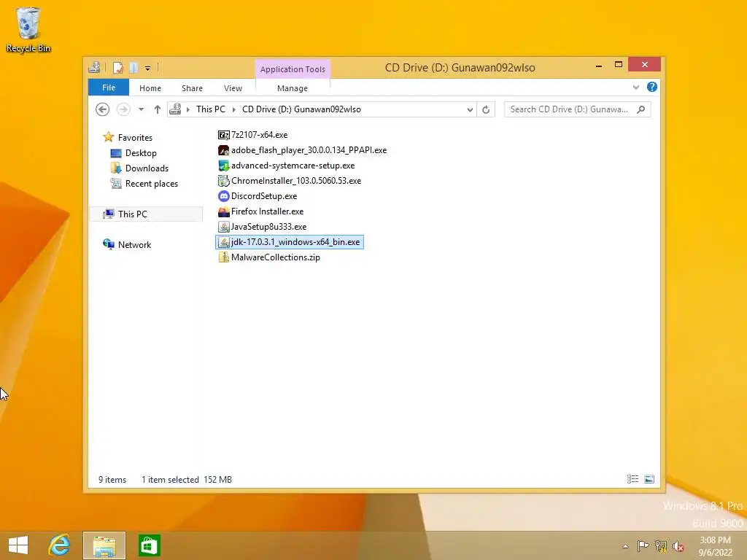Select DiscordSetup.exe file name
The image size is (747, 560).
[x=264, y=195]
